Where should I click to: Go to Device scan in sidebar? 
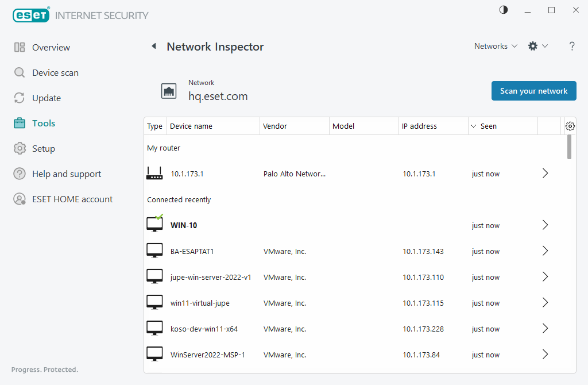tap(55, 72)
